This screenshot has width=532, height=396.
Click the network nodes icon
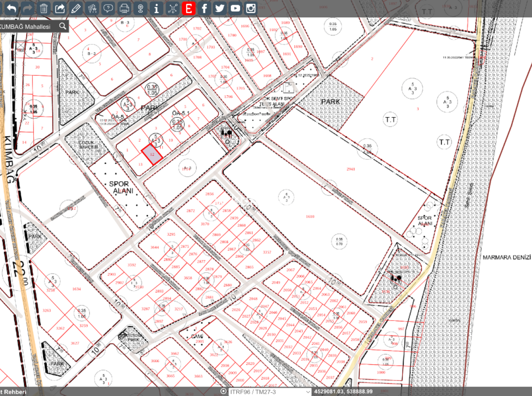(172, 8)
